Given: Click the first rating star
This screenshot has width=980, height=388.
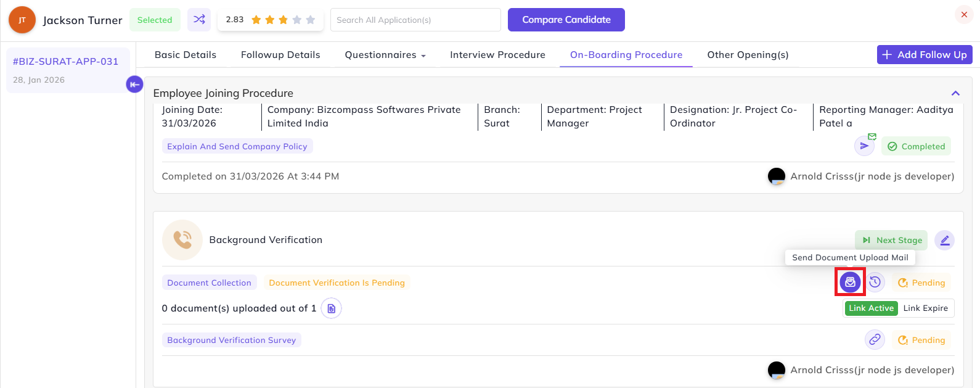Looking at the screenshot, I should pyautogui.click(x=256, y=20).
